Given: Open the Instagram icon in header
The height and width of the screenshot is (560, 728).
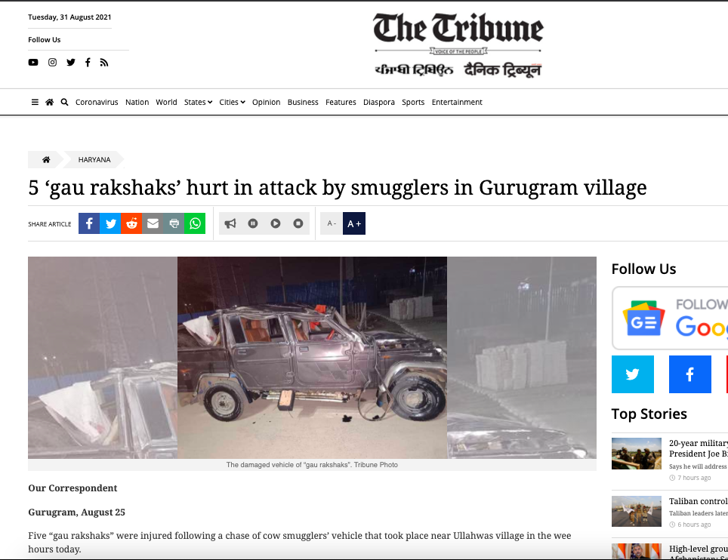Looking at the screenshot, I should 52,62.
